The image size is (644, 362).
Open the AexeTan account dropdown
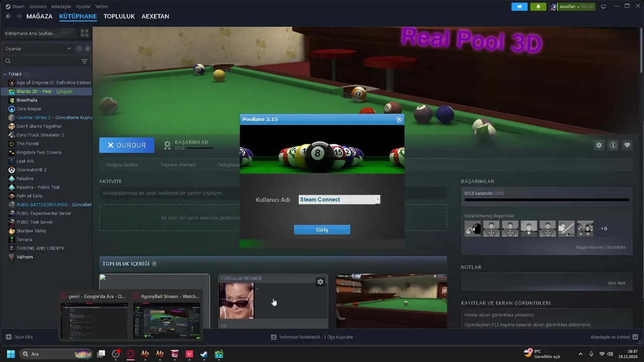[572, 7]
